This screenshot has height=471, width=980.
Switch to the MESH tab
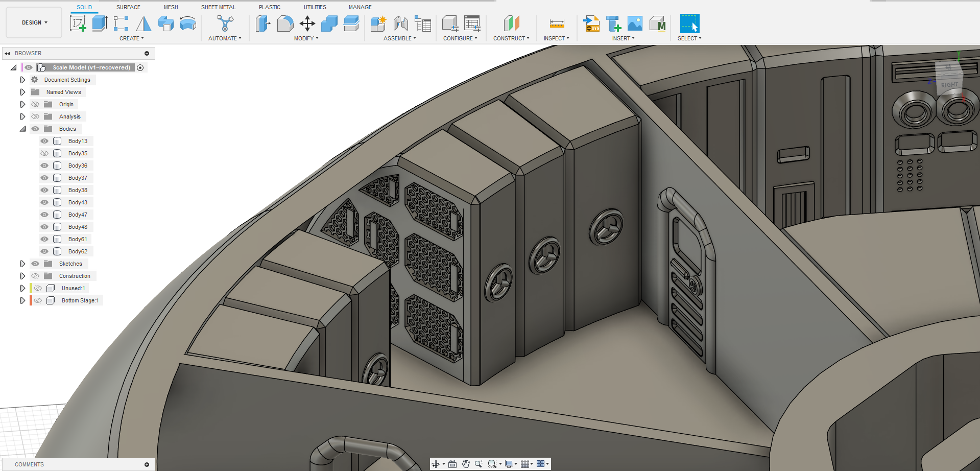point(171,7)
